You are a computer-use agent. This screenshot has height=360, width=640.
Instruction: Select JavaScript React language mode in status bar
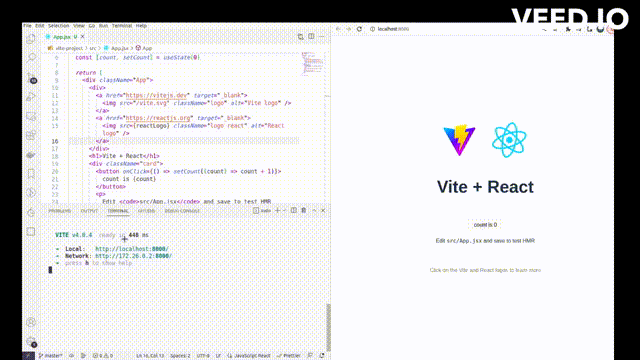pos(249,356)
